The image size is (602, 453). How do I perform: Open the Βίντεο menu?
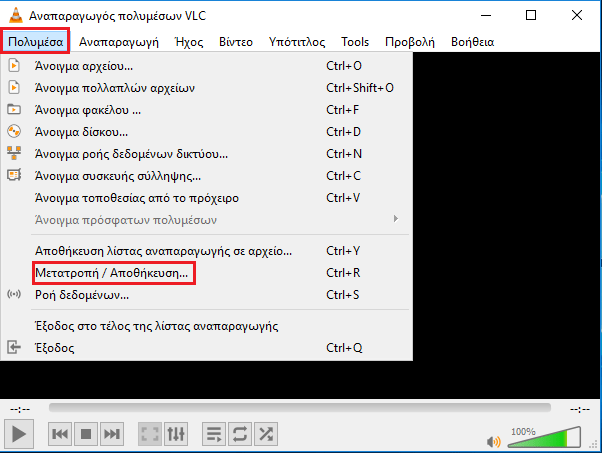pos(236,41)
